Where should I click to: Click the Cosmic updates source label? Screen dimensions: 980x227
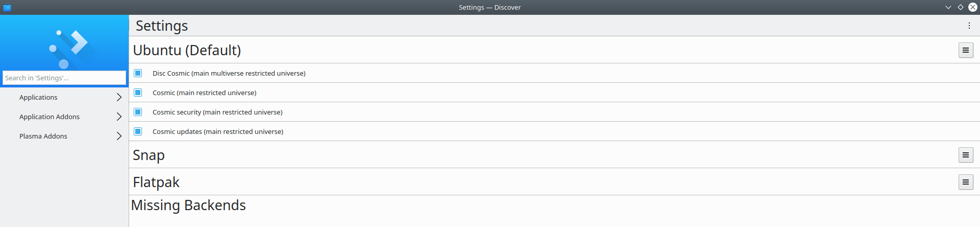coord(218,131)
